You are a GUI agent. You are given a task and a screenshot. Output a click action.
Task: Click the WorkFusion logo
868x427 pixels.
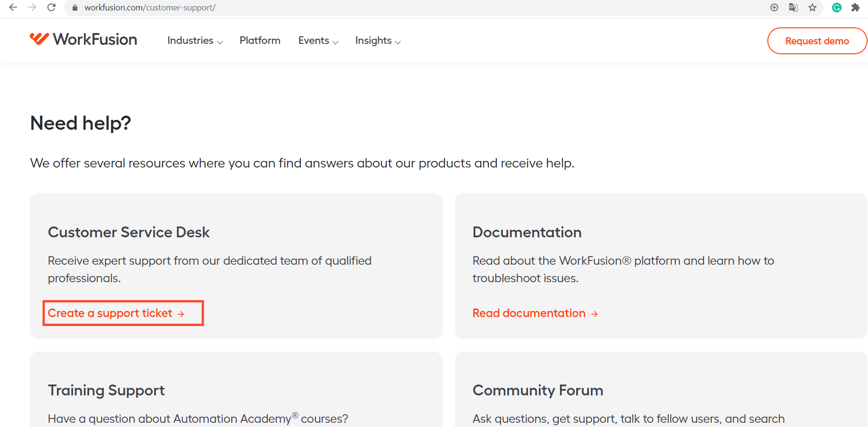click(84, 39)
